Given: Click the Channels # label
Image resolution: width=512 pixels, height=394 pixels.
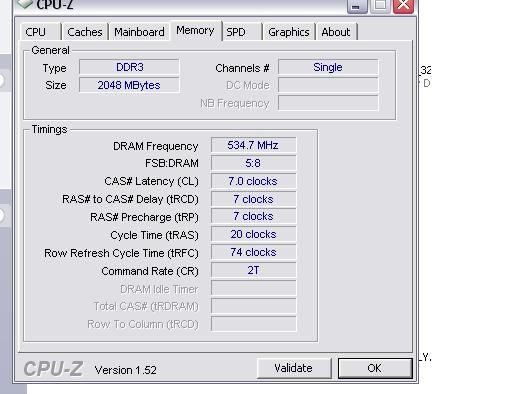Looking at the screenshot, I should (x=242, y=68).
